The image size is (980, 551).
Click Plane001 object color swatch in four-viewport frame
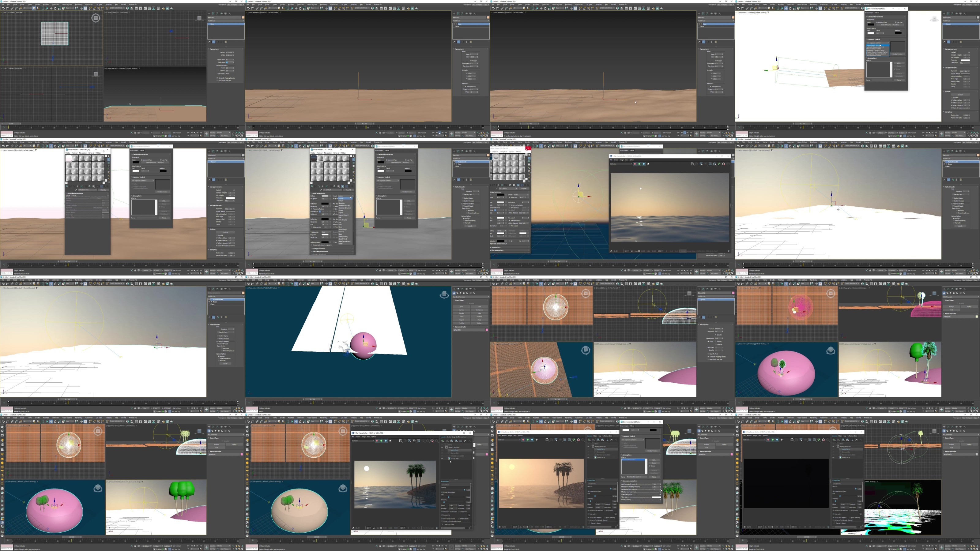[x=243, y=17]
